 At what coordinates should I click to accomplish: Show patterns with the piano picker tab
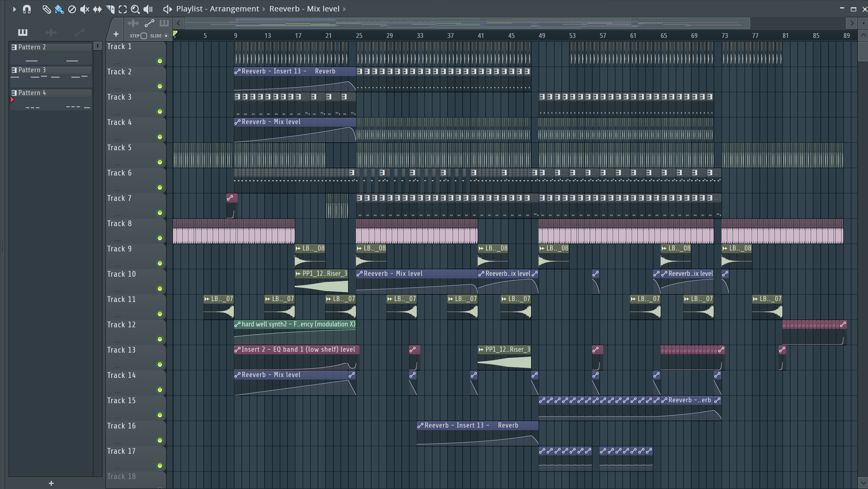tap(23, 32)
